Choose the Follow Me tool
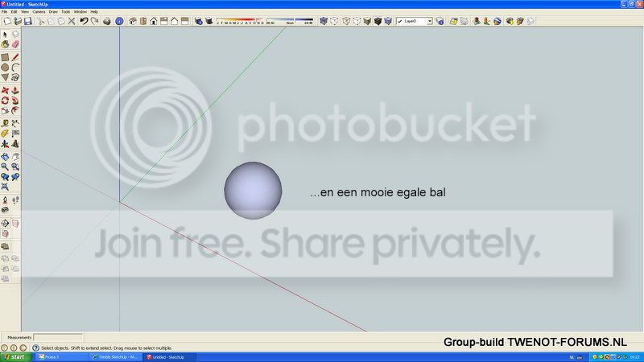This screenshot has height=362, width=644. pyautogui.click(x=15, y=101)
